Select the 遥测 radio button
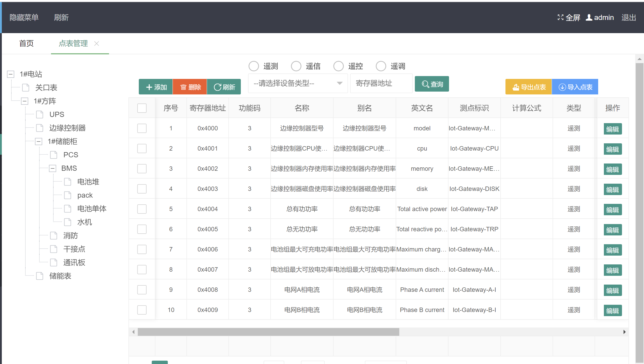Image resolution: width=644 pixels, height=364 pixels. pos(254,66)
